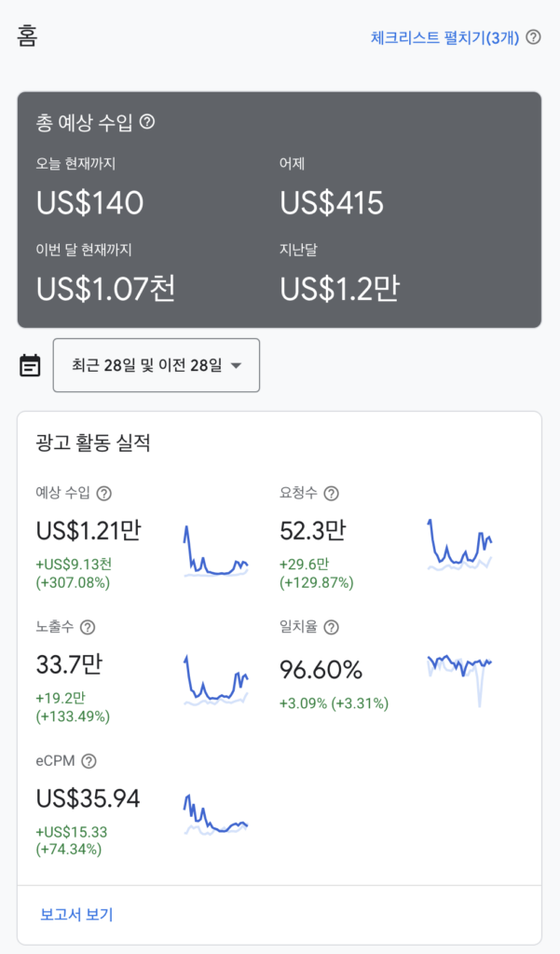Click the 홈 page heading
Viewport: 560px width, 954px height.
(28, 36)
